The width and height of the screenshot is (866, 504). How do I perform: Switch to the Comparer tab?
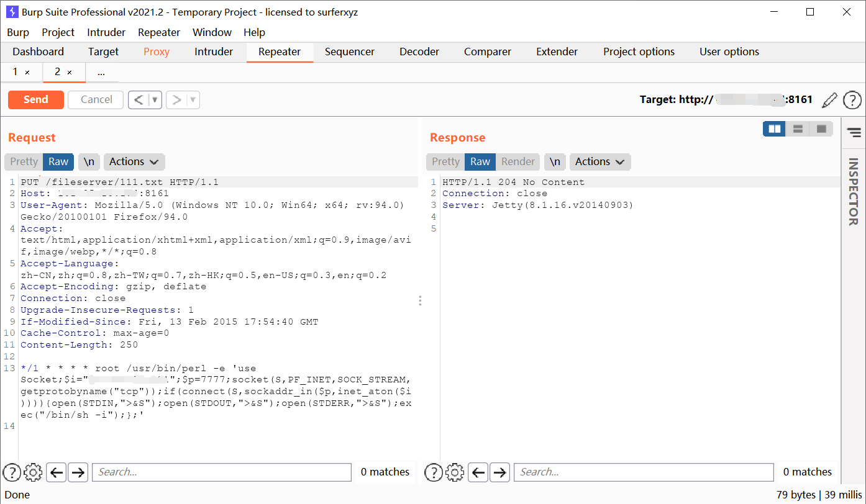coord(488,52)
